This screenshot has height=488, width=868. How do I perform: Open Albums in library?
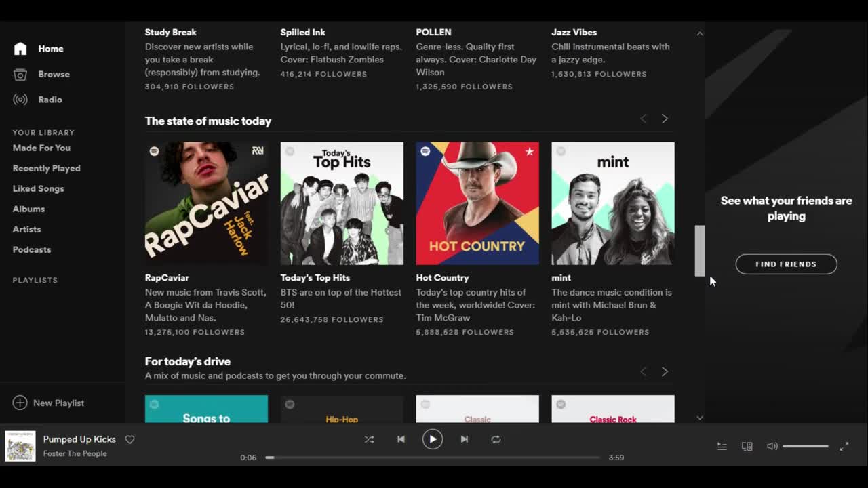click(x=28, y=209)
